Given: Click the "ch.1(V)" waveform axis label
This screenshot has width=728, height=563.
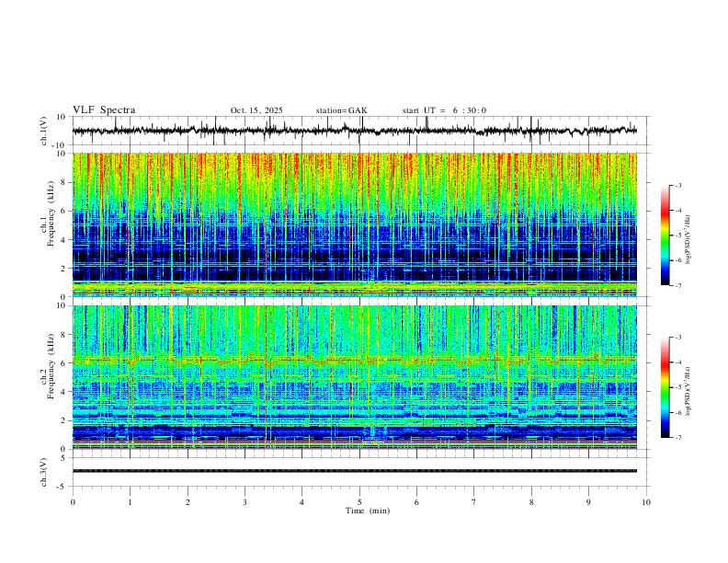Looking at the screenshot, I should [44, 131].
